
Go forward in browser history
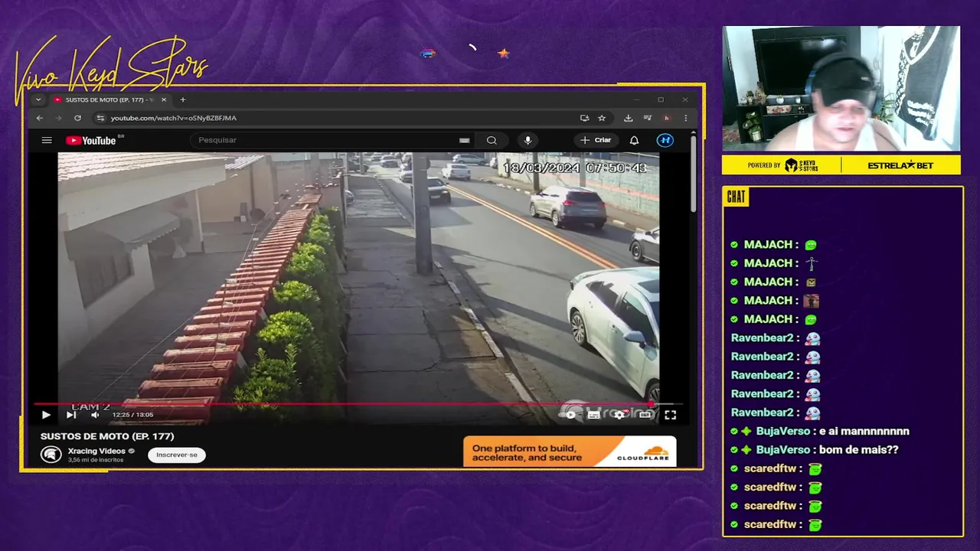tap(58, 118)
